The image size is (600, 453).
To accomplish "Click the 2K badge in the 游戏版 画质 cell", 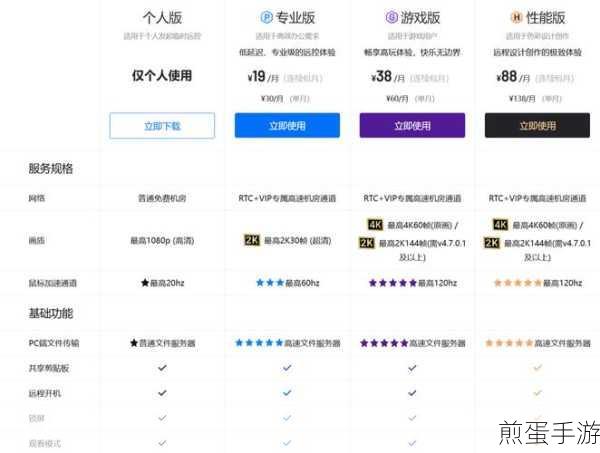I will tap(367, 243).
